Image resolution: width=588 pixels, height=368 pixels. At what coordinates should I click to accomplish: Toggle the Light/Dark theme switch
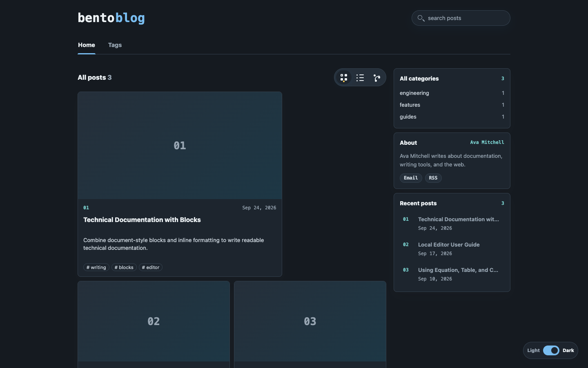[x=551, y=350]
